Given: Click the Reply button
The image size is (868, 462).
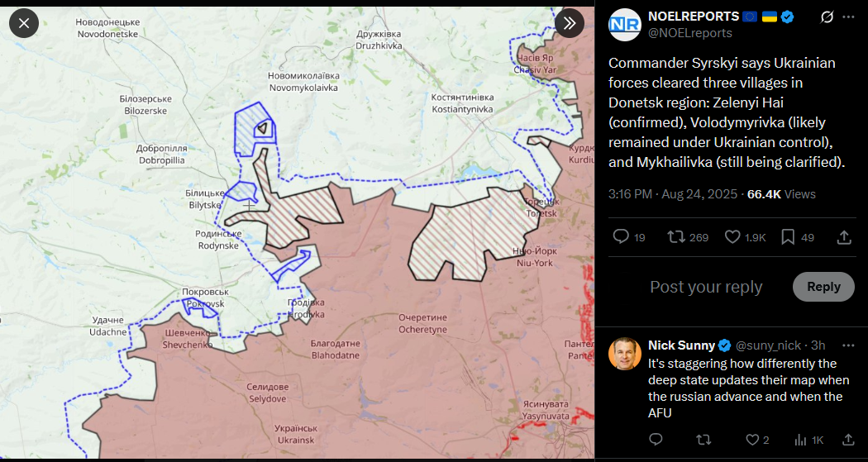Looking at the screenshot, I should click(x=823, y=287).
